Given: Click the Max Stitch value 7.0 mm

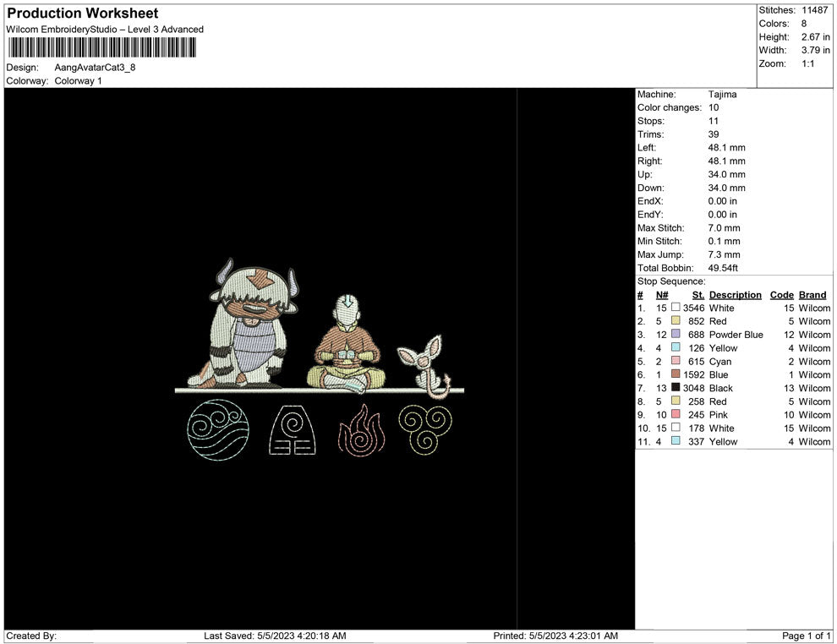Looking at the screenshot, I should (x=724, y=228).
